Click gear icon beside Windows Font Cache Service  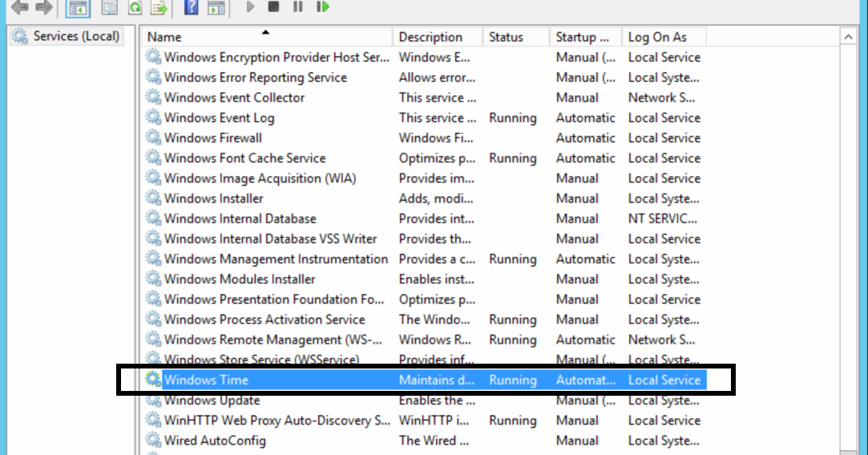(x=153, y=157)
